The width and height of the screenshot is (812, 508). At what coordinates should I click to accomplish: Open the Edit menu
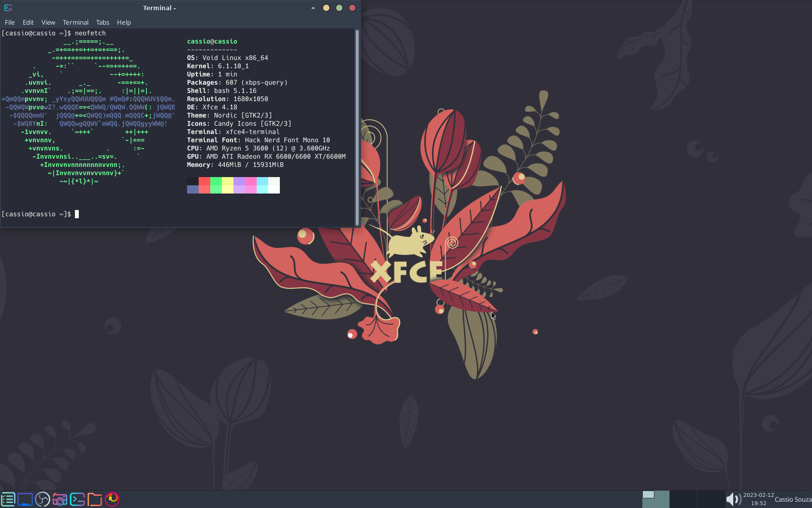tap(28, 22)
